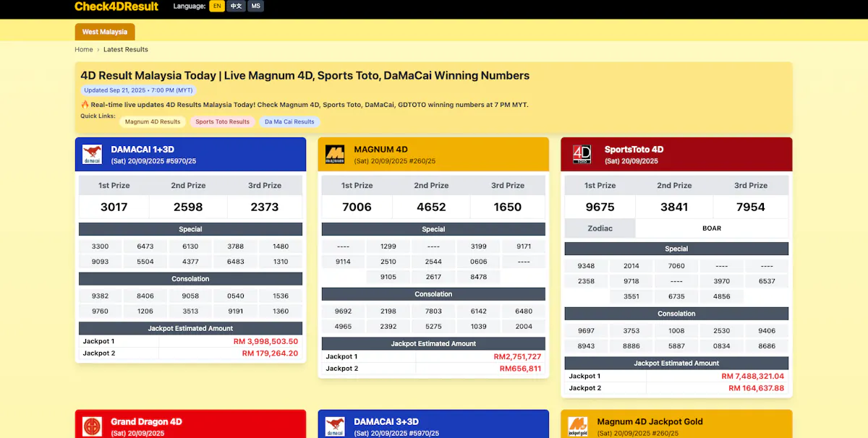Click SportsToto special number 4856
868x438 pixels.
pos(722,296)
